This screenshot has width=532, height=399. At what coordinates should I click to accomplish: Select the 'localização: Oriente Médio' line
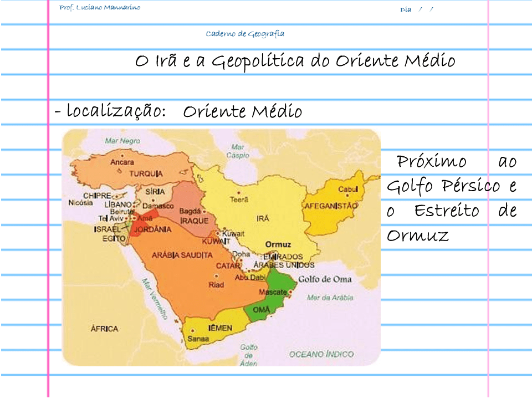pos(178,111)
